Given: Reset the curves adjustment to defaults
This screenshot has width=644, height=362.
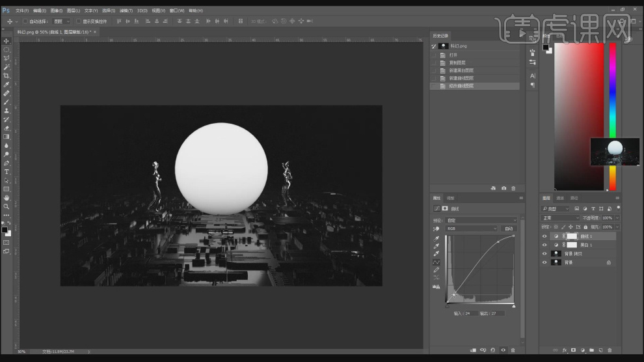Looking at the screenshot, I should 492,350.
